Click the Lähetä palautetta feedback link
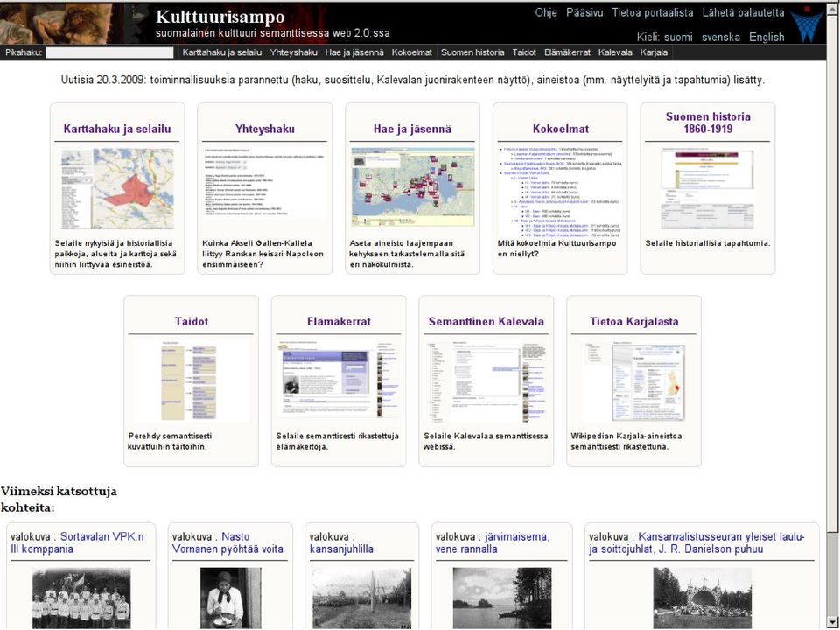This screenshot has width=840, height=630. pyautogui.click(x=743, y=13)
